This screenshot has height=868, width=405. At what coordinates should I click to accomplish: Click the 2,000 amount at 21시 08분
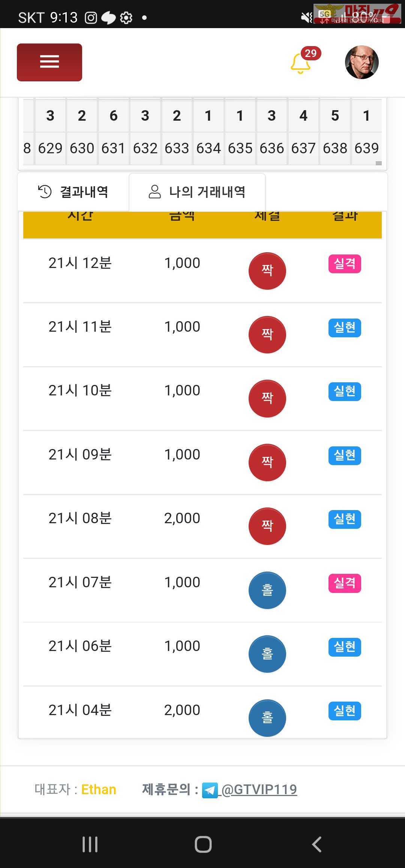[182, 518]
